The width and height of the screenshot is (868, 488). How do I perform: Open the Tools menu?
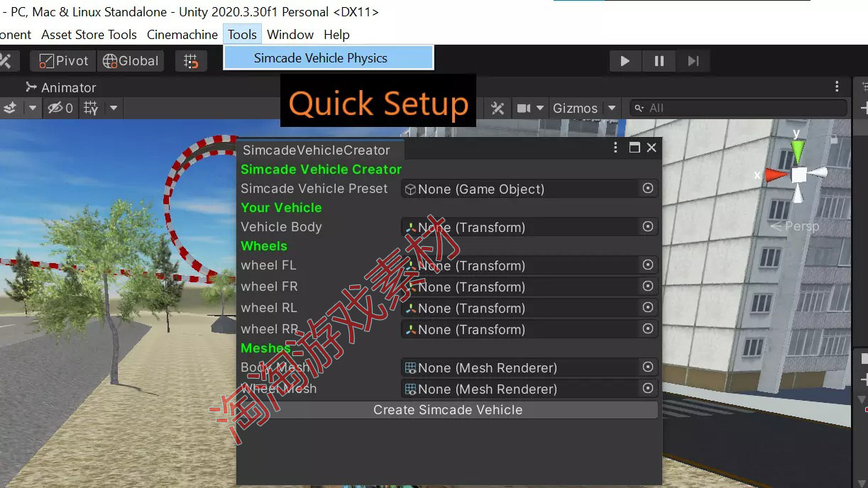coord(242,34)
